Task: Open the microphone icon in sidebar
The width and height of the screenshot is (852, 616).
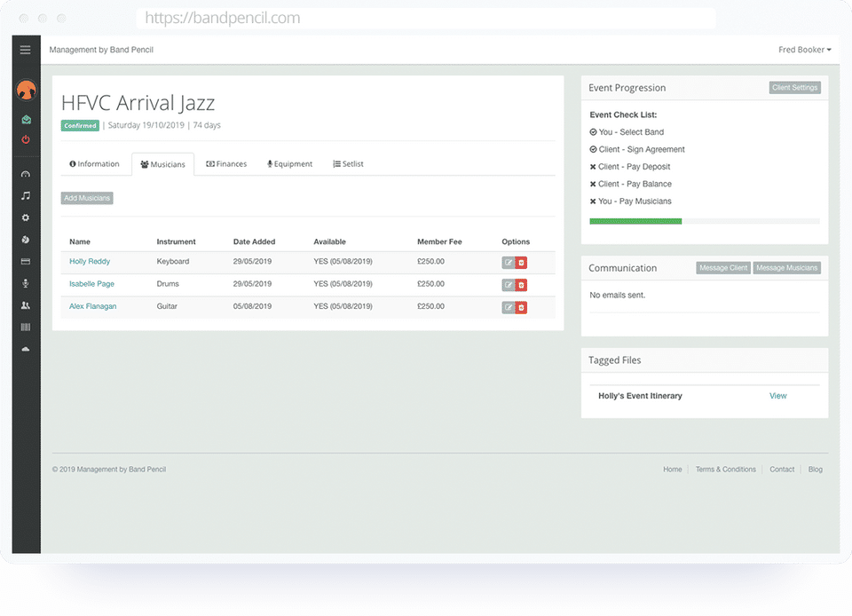Action: [26, 283]
